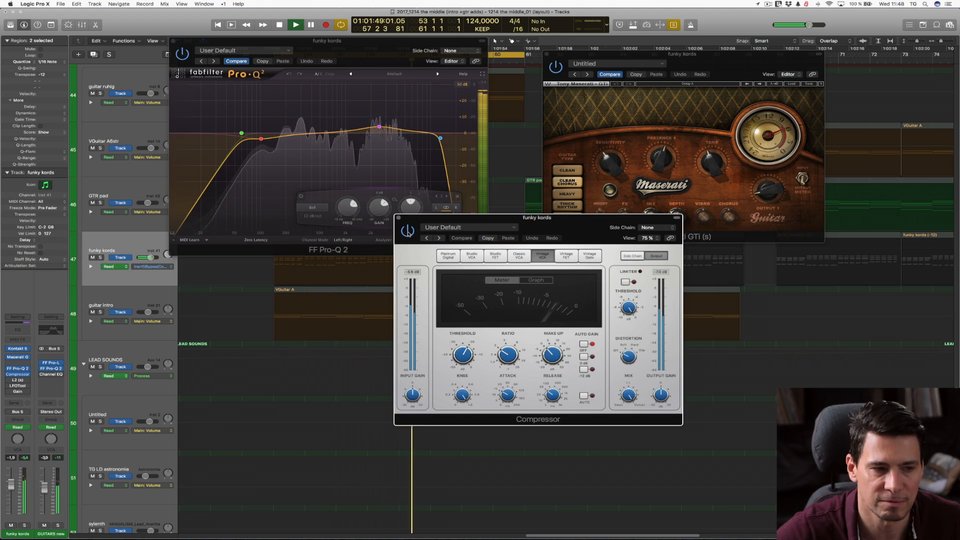Go to beginning of project
The image size is (960, 540).
[217, 25]
